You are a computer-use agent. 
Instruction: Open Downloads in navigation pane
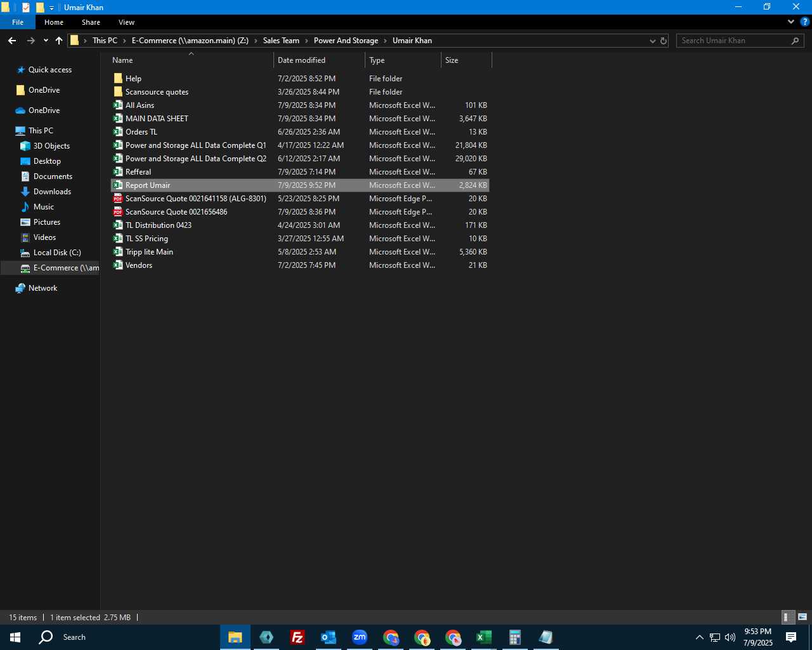(x=52, y=192)
